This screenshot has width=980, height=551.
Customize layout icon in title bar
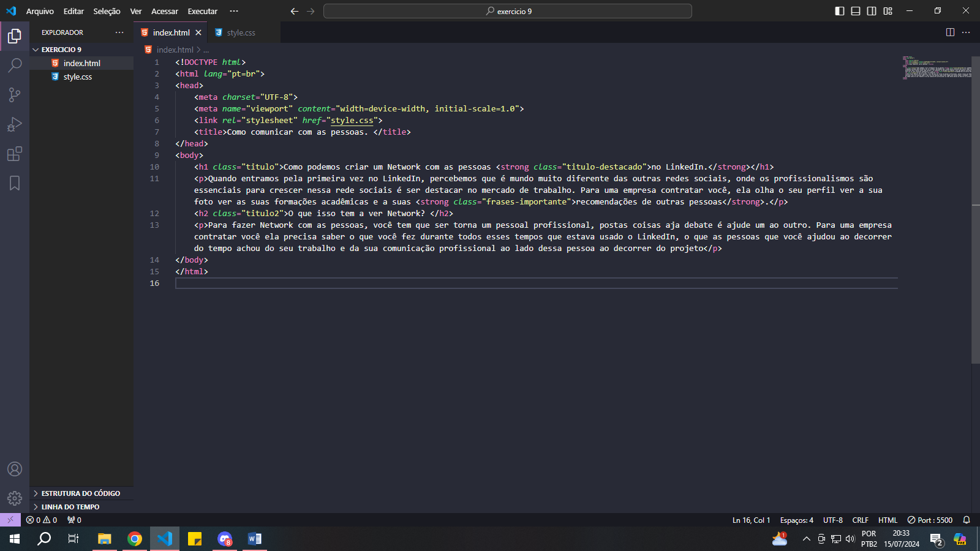(x=888, y=11)
